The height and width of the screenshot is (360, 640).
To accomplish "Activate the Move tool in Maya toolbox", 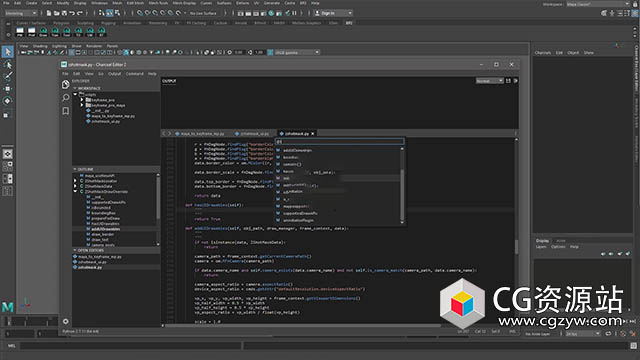I will [x=7, y=89].
